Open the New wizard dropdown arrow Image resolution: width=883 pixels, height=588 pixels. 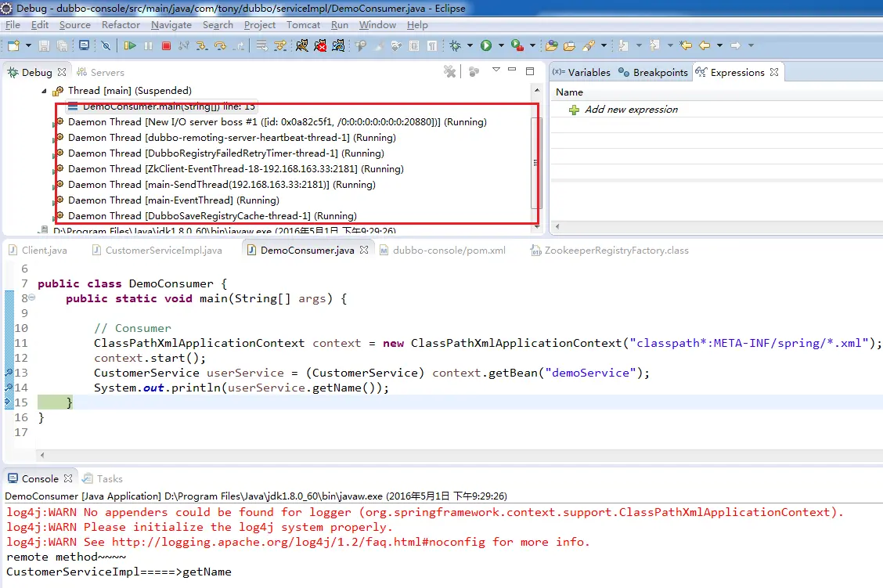coord(28,45)
